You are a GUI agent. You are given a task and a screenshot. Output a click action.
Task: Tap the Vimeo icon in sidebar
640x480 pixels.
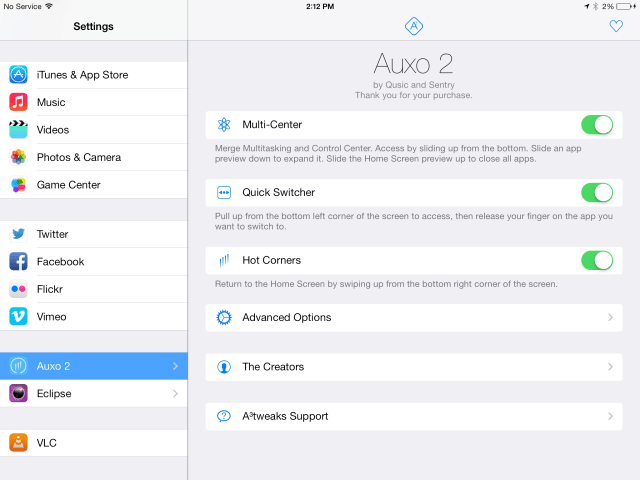(x=18, y=316)
